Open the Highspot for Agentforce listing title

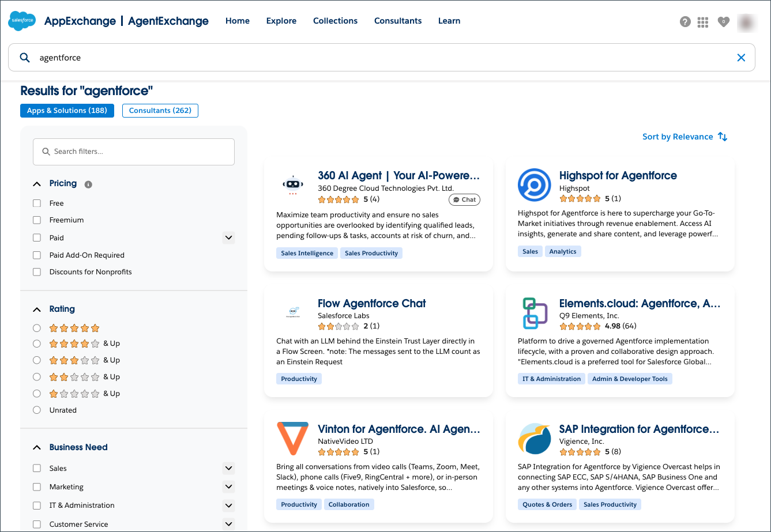pos(618,176)
